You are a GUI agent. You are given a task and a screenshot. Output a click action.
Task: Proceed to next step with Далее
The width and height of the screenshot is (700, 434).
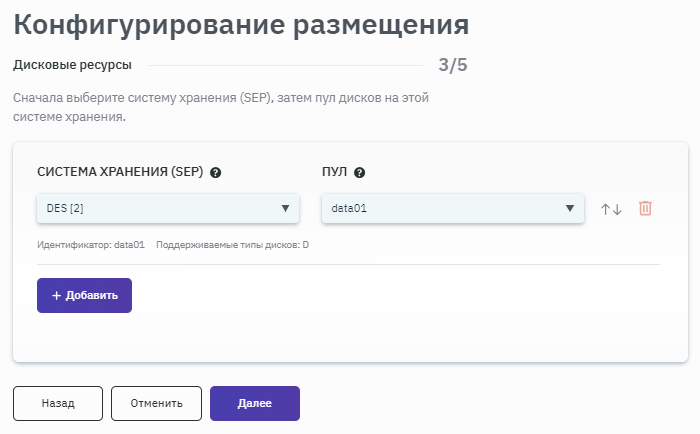(x=254, y=404)
